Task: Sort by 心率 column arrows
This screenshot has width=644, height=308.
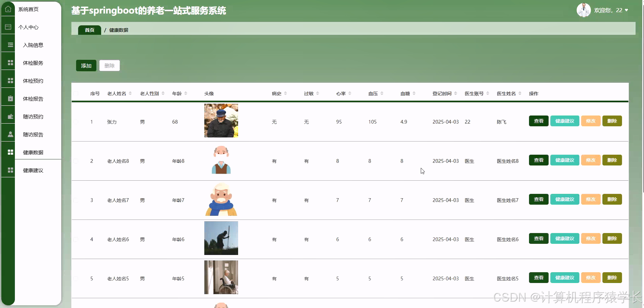Action: click(x=350, y=94)
